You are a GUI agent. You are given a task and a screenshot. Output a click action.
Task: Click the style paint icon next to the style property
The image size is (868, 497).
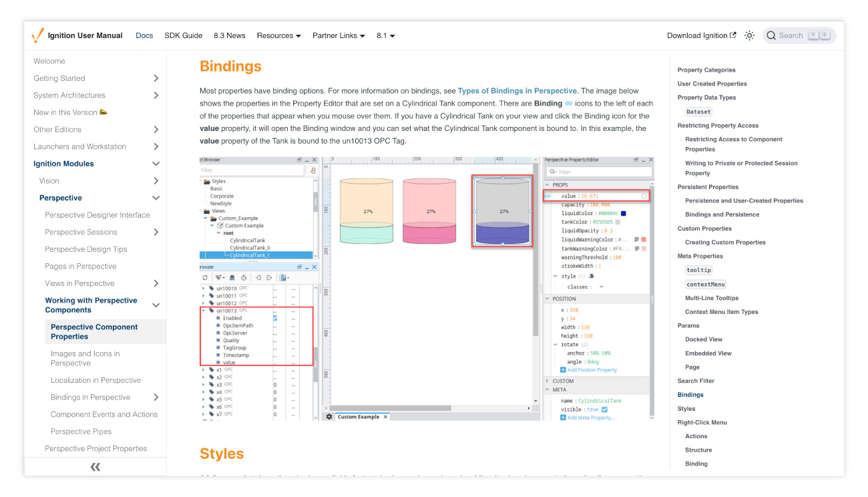click(591, 276)
